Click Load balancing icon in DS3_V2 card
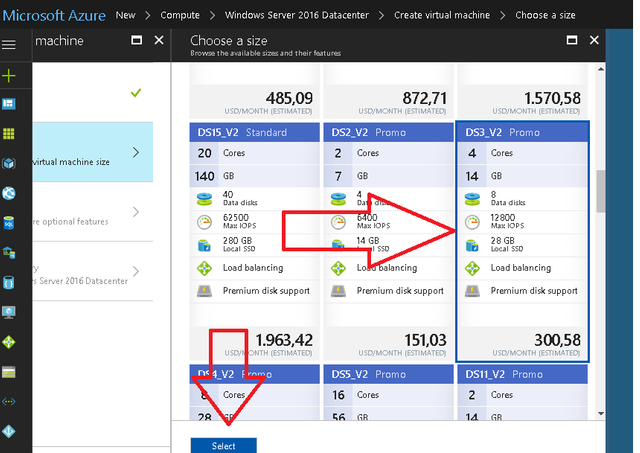 pyautogui.click(x=472, y=269)
